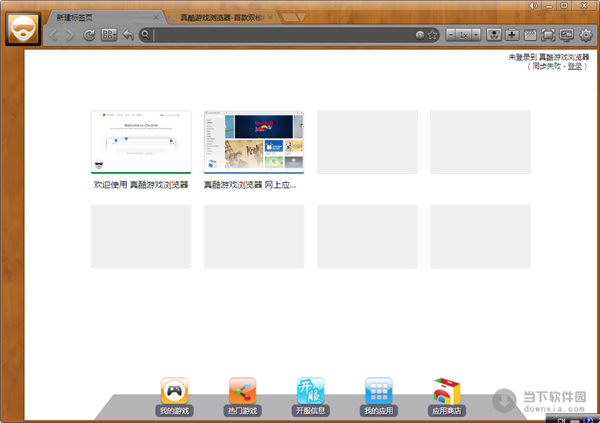Open 开服信息 icon
Viewport: 600px width, 423px height.
[310, 391]
